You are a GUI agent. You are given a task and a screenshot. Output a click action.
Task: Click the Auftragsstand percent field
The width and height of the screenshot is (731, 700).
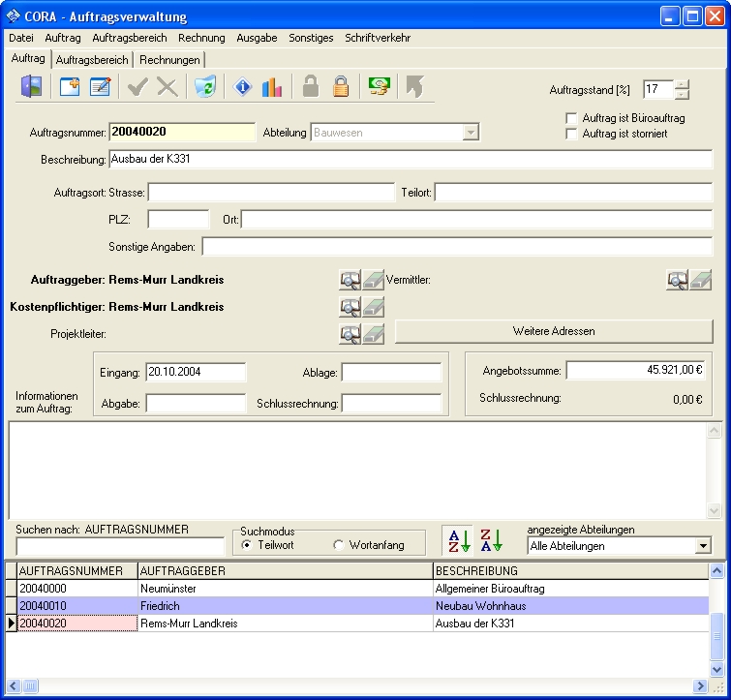tap(658, 89)
